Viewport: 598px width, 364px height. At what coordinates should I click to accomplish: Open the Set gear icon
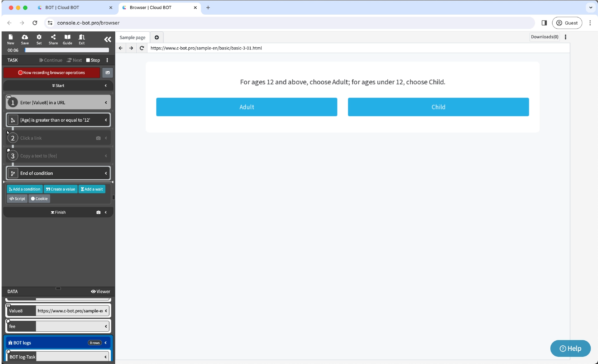pyautogui.click(x=39, y=37)
